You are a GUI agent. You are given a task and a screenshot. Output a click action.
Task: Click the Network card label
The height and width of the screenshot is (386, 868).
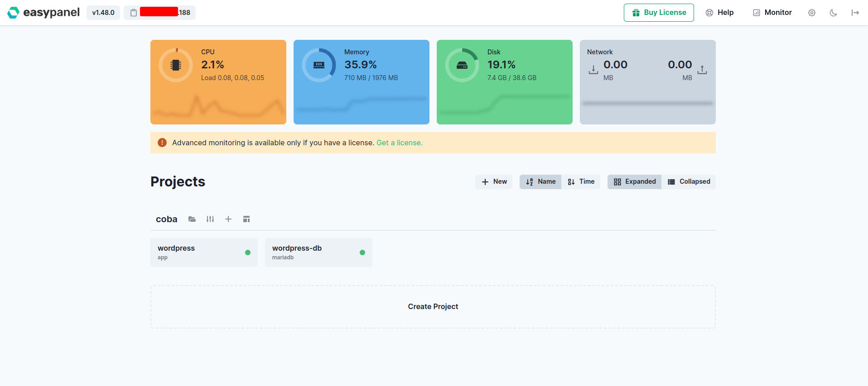(x=600, y=52)
